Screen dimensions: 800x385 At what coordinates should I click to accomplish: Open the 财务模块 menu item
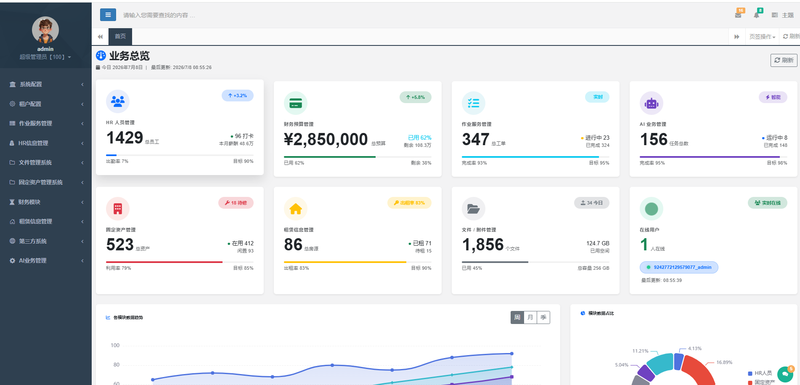coord(46,202)
